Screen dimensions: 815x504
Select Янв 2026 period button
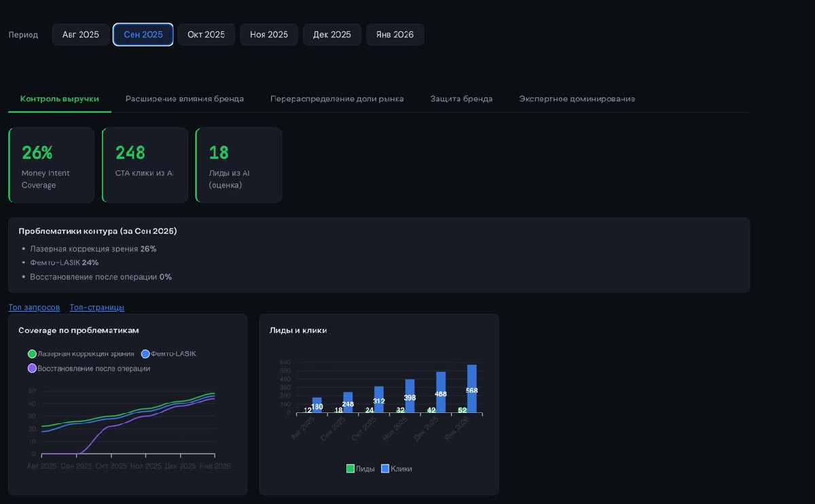[395, 35]
